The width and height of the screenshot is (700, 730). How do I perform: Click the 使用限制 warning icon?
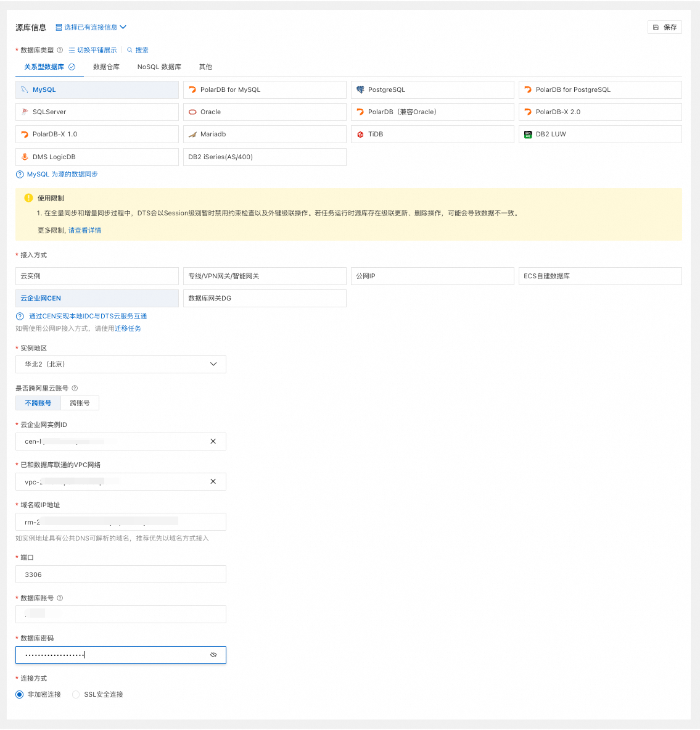28,198
